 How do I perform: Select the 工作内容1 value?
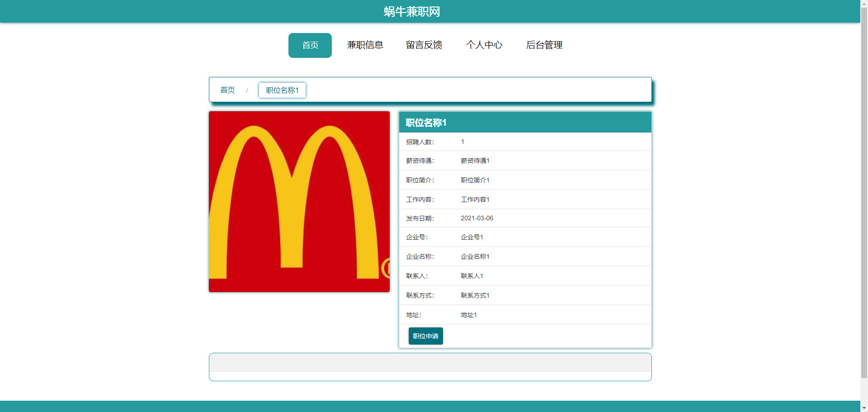tap(475, 199)
